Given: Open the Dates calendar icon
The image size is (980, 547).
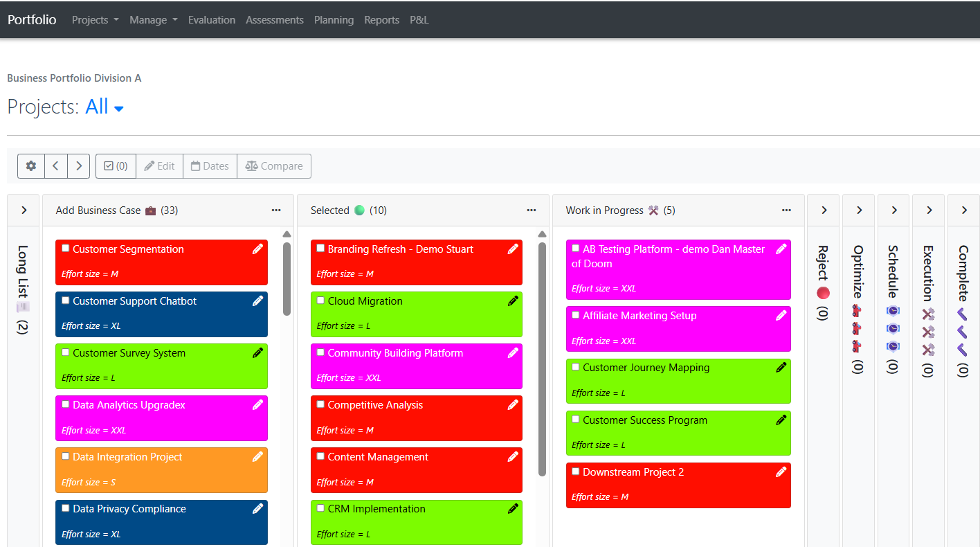Looking at the screenshot, I should [x=210, y=165].
